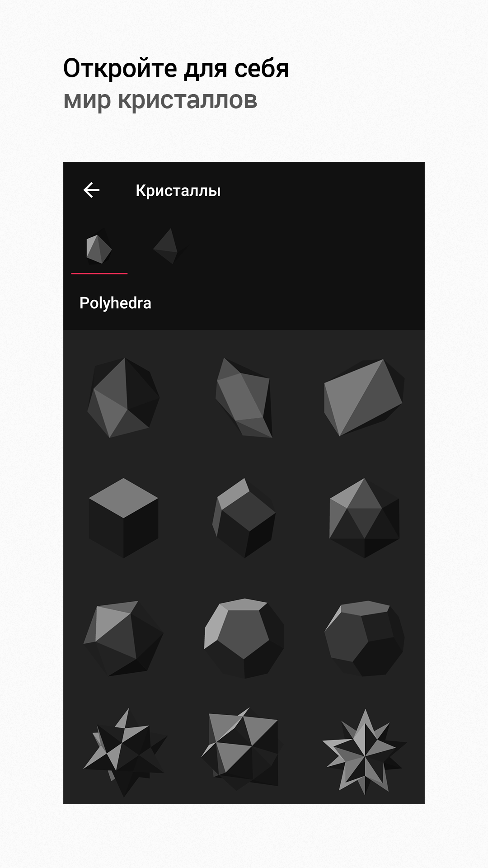Screen dimensions: 488x868
Task: Click the Polyhedra section label
Action: pos(115,303)
